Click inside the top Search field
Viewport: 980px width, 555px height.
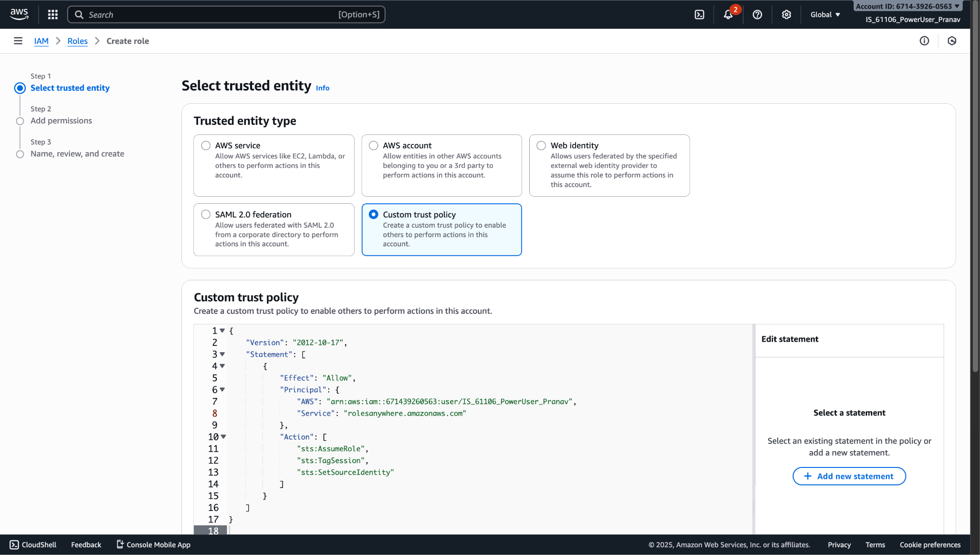point(226,15)
